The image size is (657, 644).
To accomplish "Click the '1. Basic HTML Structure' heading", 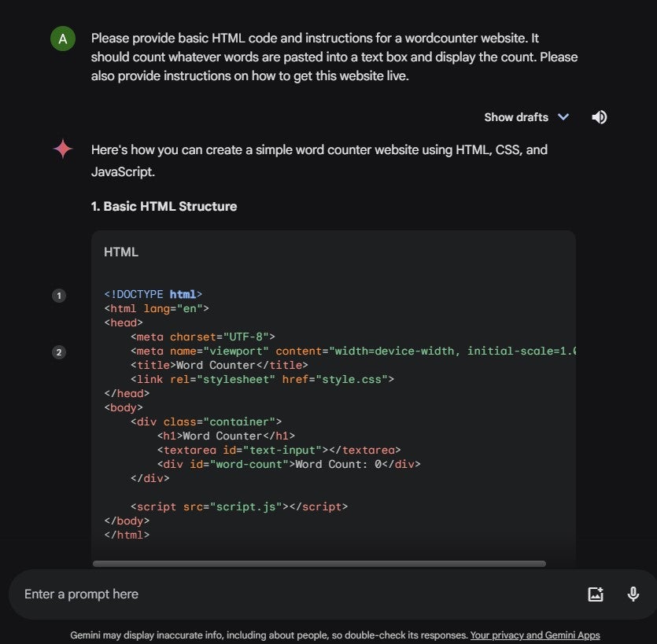I will (164, 207).
